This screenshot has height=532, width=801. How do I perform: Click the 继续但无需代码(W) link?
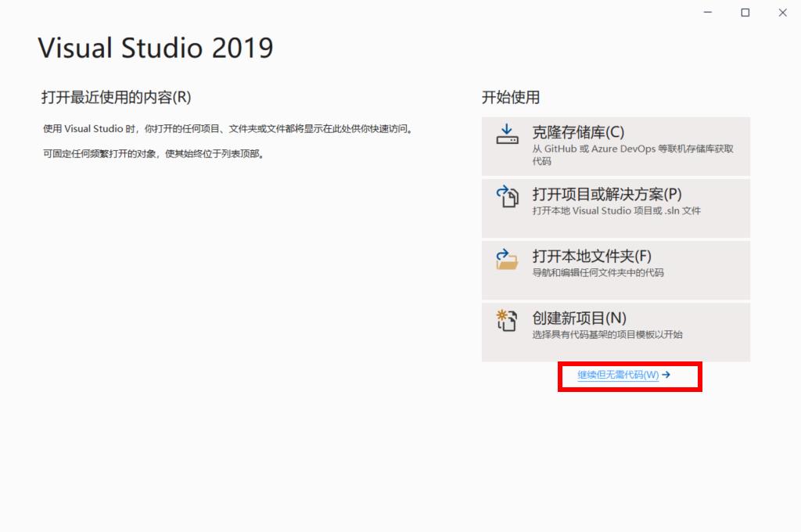pyautogui.click(x=618, y=375)
